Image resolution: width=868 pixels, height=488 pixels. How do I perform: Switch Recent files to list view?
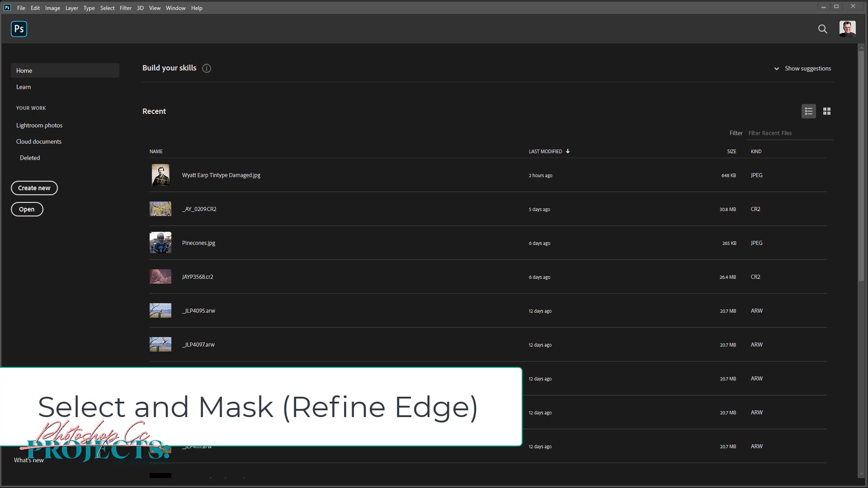pyautogui.click(x=808, y=111)
